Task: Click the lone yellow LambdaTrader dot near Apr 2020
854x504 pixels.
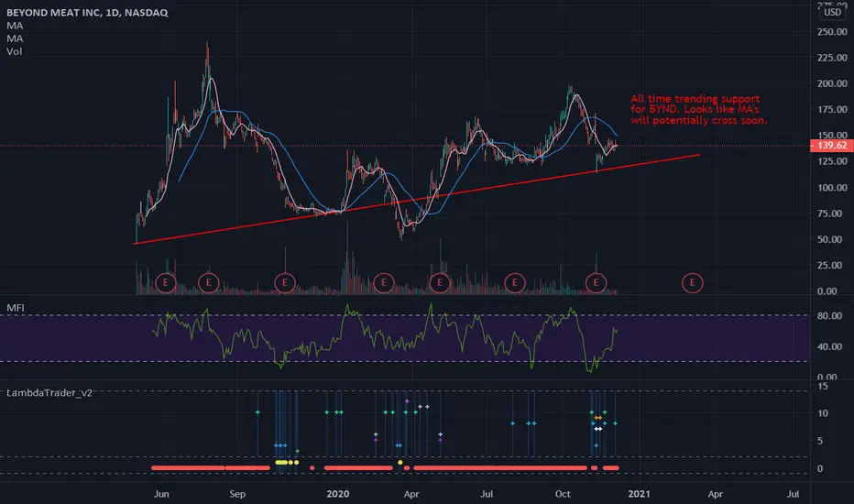Action: pos(400,463)
